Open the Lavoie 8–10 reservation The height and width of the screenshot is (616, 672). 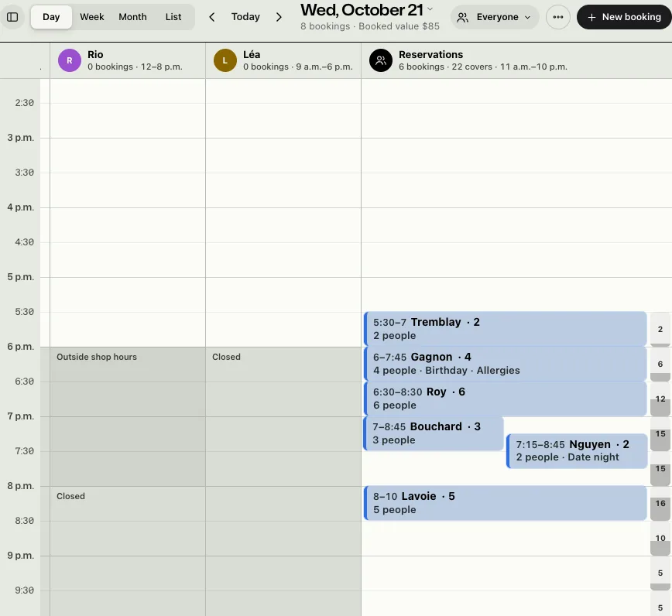(505, 503)
